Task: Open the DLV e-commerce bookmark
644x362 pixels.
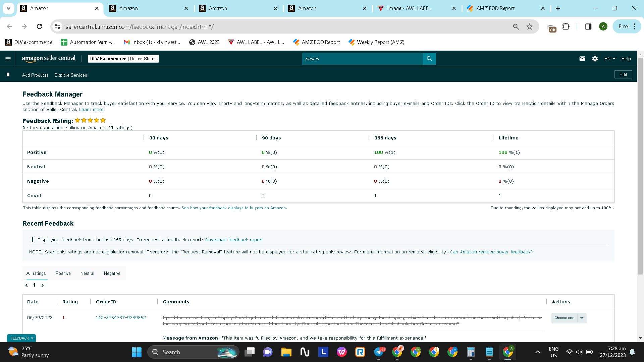Action: pyautogui.click(x=29, y=42)
